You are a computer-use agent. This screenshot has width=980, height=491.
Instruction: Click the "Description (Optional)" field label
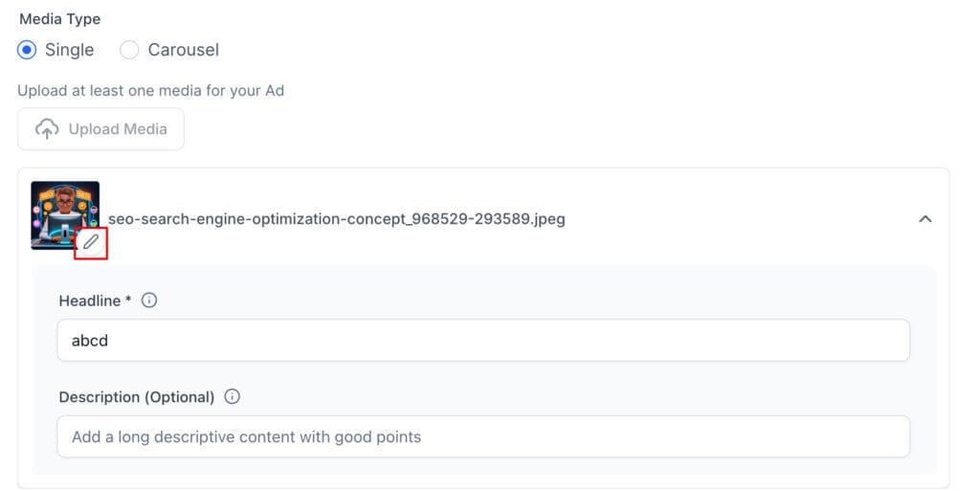pyautogui.click(x=137, y=397)
